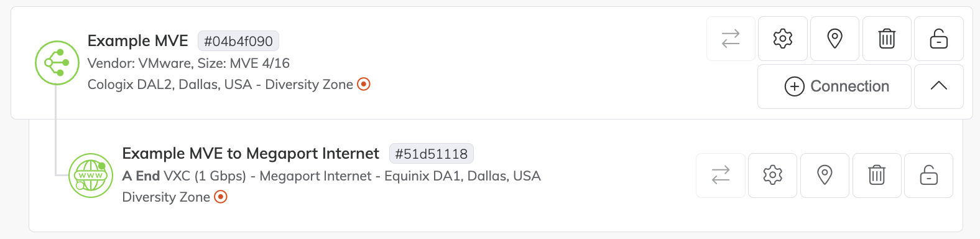Click the swap arrows icon on Example MVE
Viewport: 980px width, 239px height.
point(731,39)
